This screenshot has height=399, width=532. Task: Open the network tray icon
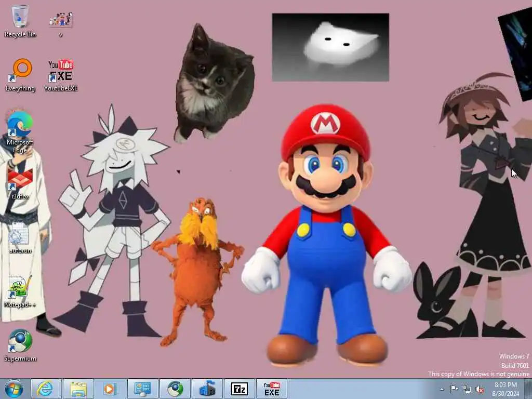tap(467, 390)
